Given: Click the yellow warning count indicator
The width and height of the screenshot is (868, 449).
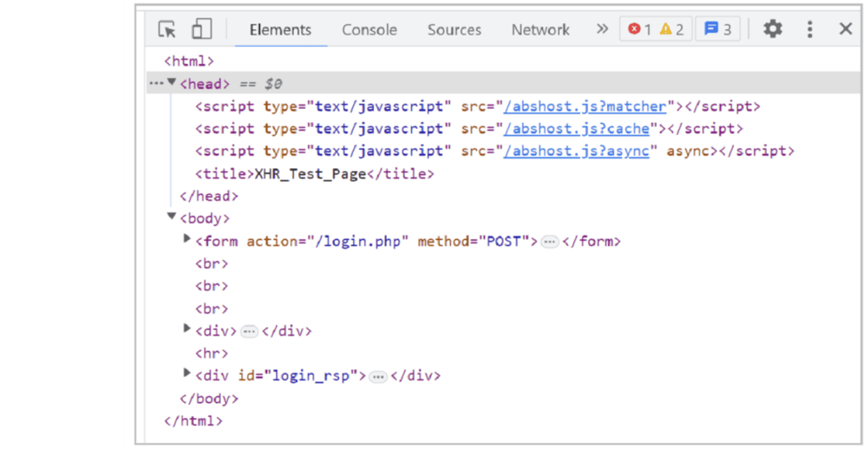Looking at the screenshot, I should click(x=671, y=29).
